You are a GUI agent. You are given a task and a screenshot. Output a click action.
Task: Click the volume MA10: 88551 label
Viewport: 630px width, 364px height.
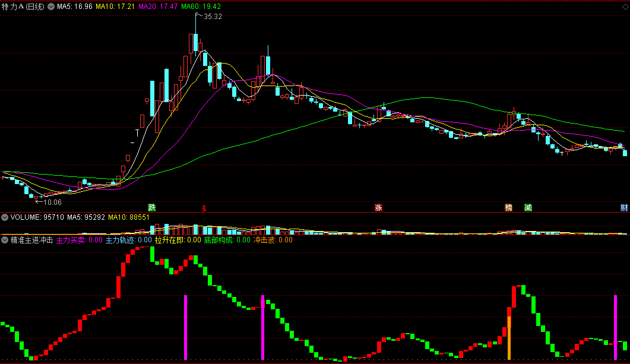tap(129, 217)
